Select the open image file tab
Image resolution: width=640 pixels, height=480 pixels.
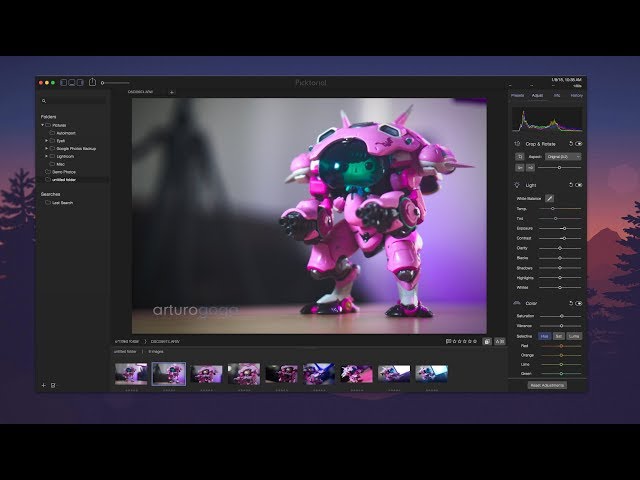[140, 92]
